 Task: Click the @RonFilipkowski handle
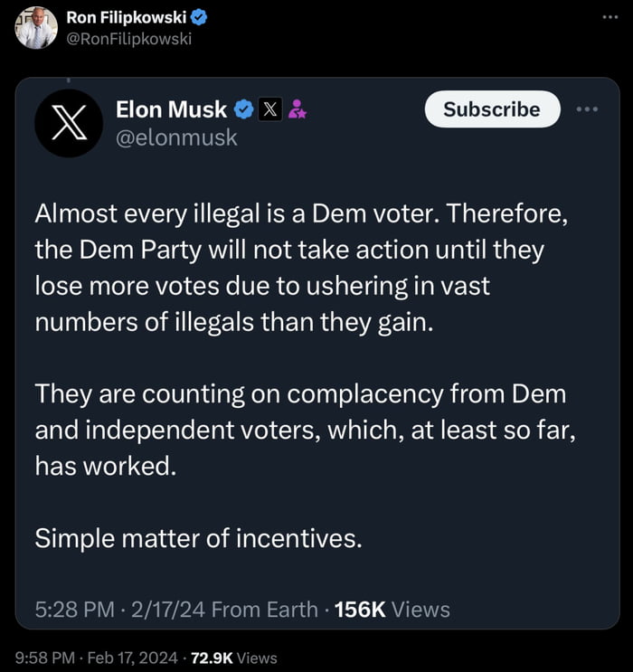click(129, 38)
